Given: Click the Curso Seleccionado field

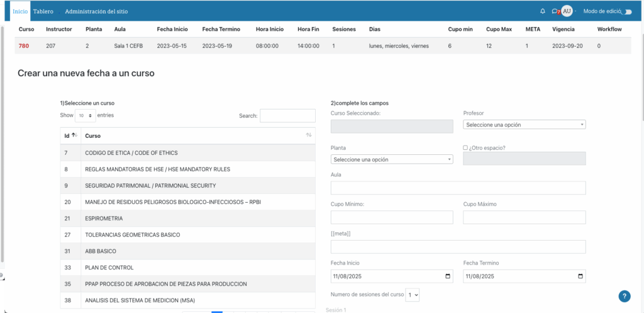Looking at the screenshot, I should point(392,126).
